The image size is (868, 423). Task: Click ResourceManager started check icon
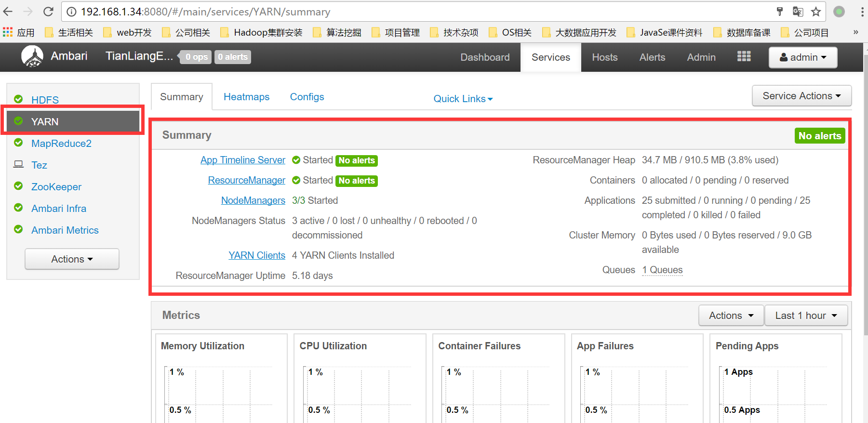coord(296,180)
